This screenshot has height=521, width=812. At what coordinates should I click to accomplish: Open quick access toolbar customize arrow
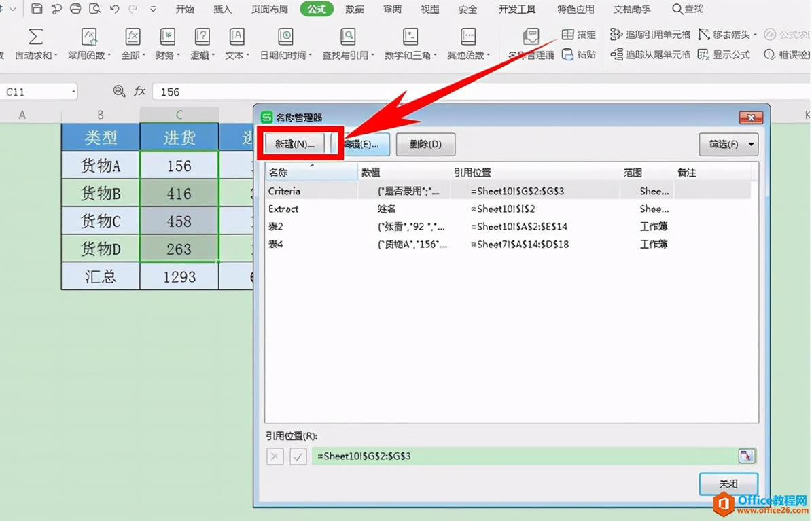(x=153, y=10)
